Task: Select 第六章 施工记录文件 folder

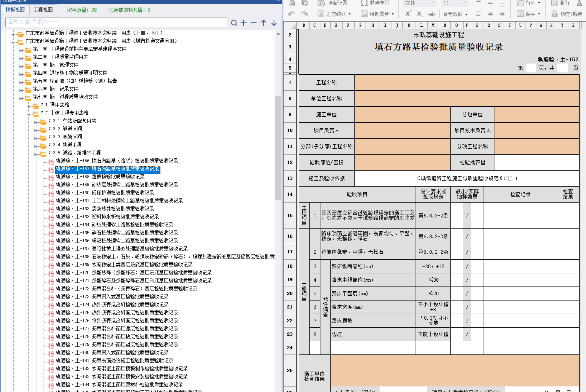Action: tap(56, 89)
